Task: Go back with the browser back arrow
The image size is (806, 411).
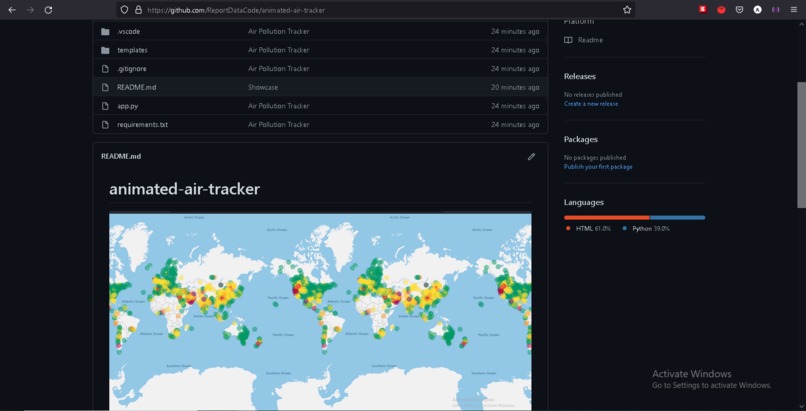Action: 12,10
